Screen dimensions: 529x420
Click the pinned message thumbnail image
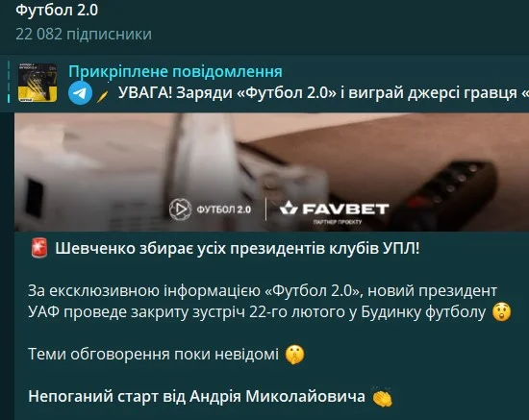[x=38, y=83]
